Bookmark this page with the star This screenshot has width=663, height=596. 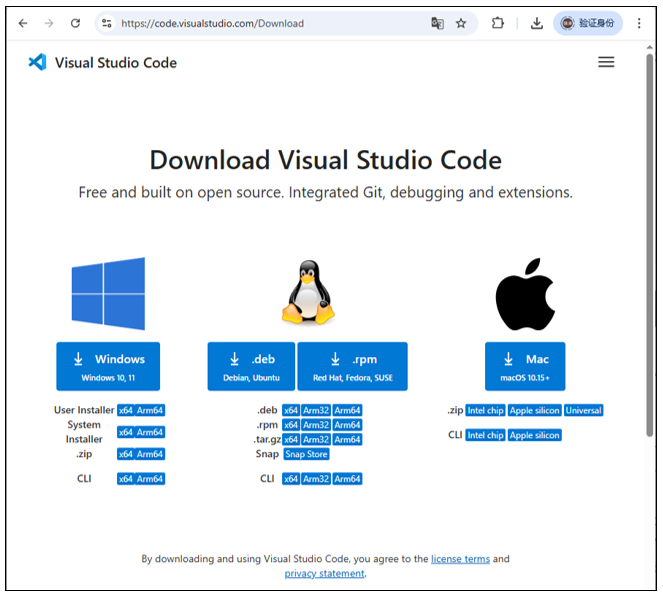[x=461, y=23]
